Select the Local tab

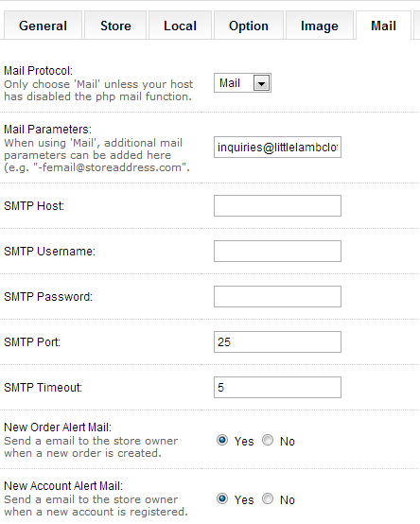(180, 26)
